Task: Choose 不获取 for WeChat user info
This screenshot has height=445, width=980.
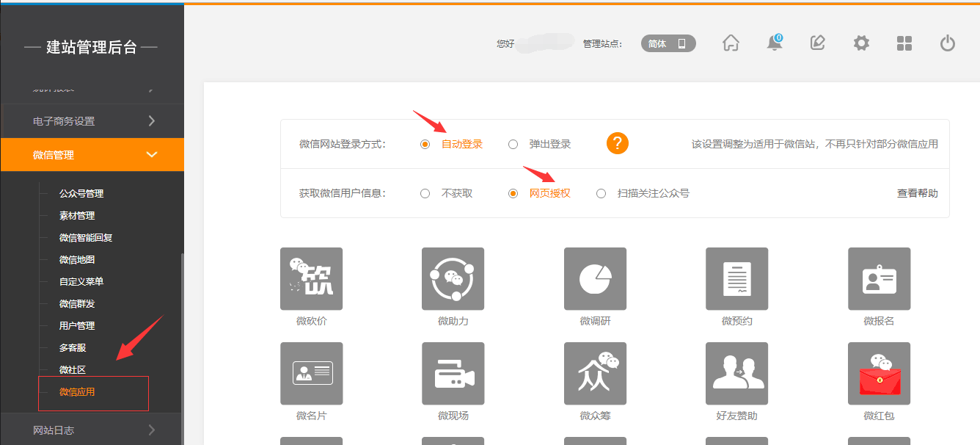Action: (425, 194)
